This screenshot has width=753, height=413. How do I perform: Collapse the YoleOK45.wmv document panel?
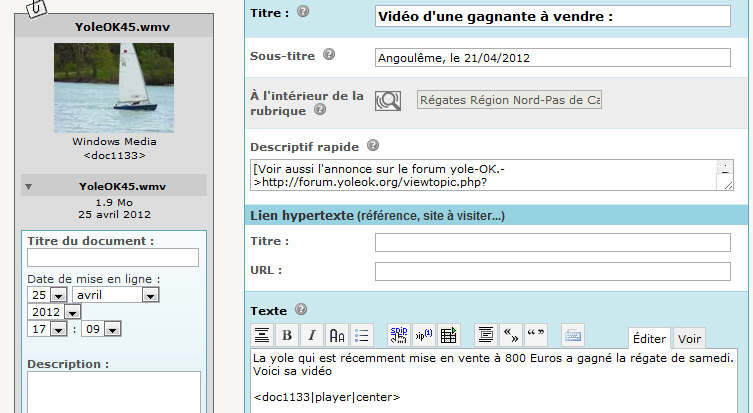[x=29, y=186]
